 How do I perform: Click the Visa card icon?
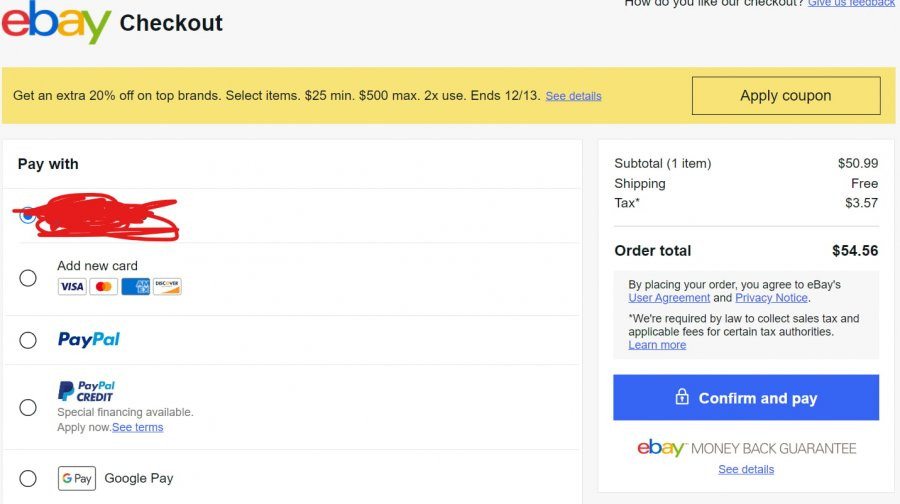72,286
